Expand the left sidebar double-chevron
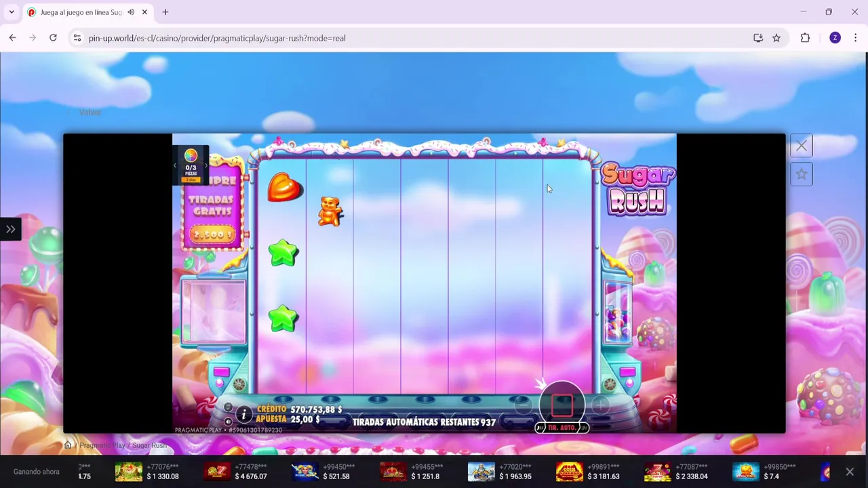This screenshot has height=488, width=868. pos(10,229)
